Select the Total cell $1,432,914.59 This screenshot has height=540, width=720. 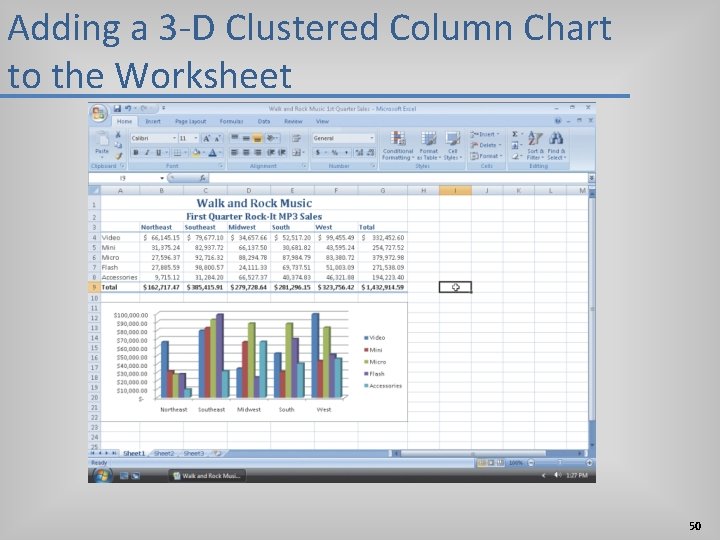point(382,287)
